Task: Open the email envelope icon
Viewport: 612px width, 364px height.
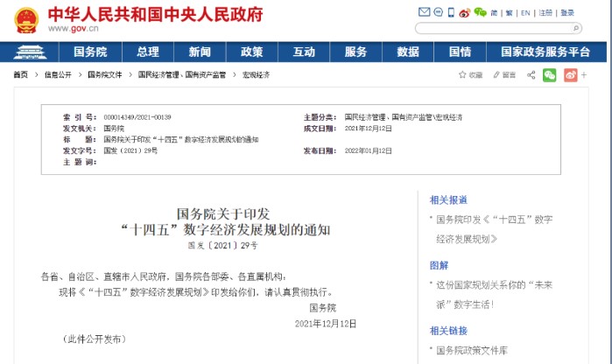Action: pos(424,12)
